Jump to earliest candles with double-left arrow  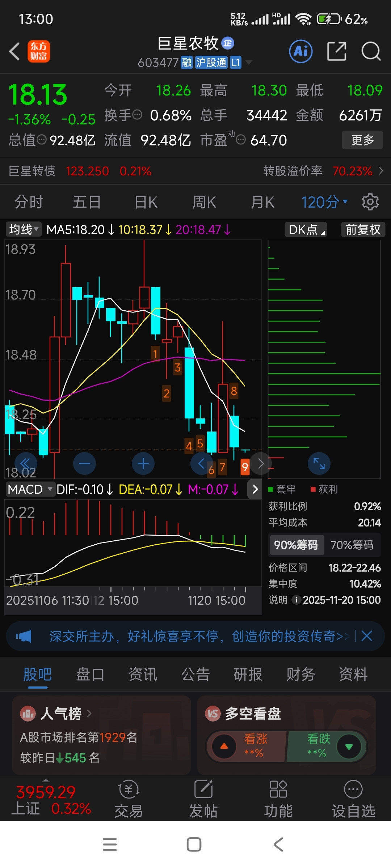26,463
